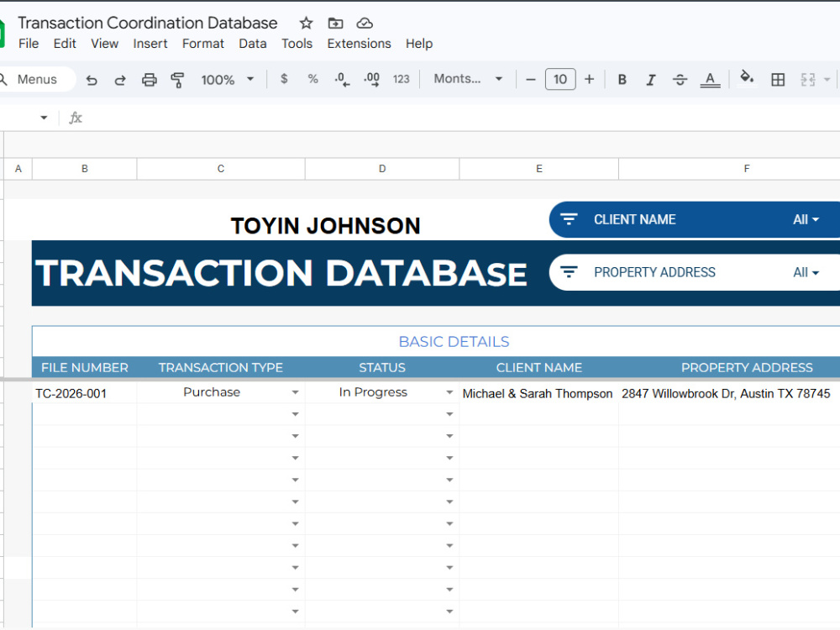Open the Insert menu
The height and width of the screenshot is (630, 840).
[150, 44]
